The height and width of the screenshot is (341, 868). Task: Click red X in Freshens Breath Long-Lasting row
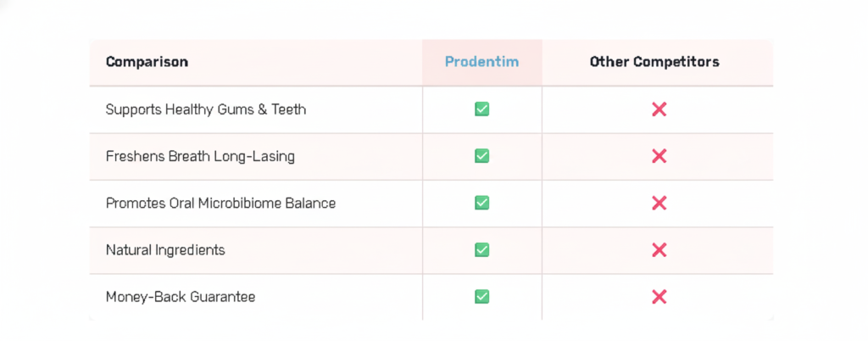tap(659, 156)
